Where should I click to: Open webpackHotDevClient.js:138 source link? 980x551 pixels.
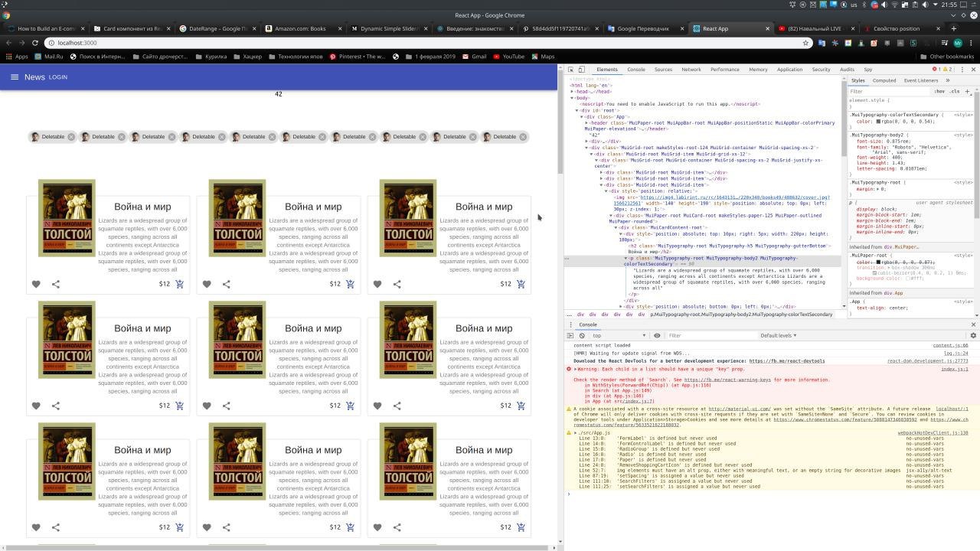pos(933,433)
